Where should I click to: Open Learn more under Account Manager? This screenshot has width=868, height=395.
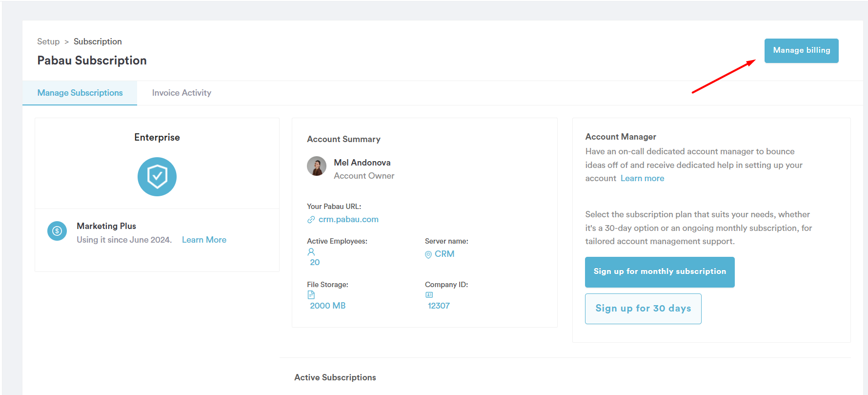click(642, 178)
